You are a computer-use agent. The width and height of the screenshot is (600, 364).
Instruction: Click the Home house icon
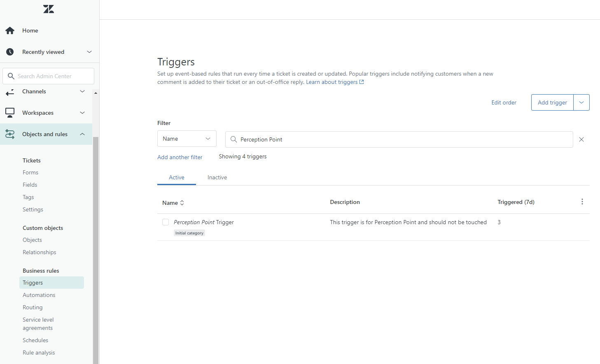click(10, 30)
